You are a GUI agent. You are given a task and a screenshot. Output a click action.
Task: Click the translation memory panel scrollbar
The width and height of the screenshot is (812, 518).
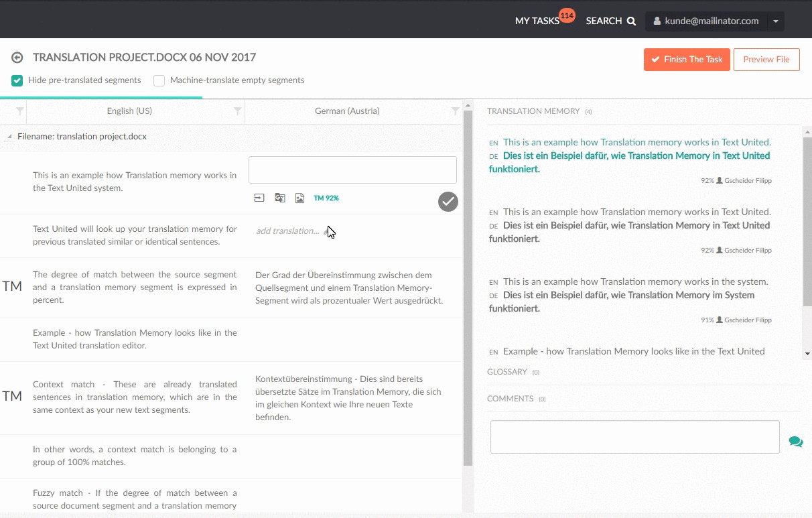pos(807,221)
